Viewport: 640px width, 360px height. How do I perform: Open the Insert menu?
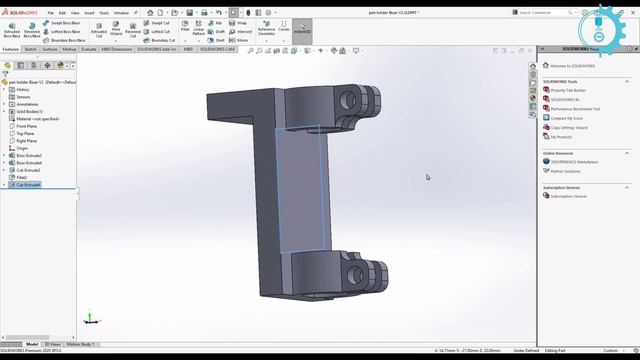(89, 13)
